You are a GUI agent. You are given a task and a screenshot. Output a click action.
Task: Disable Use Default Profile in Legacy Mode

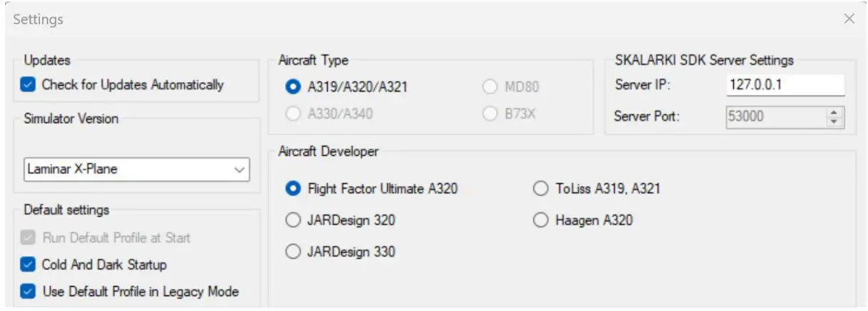[29, 292]
